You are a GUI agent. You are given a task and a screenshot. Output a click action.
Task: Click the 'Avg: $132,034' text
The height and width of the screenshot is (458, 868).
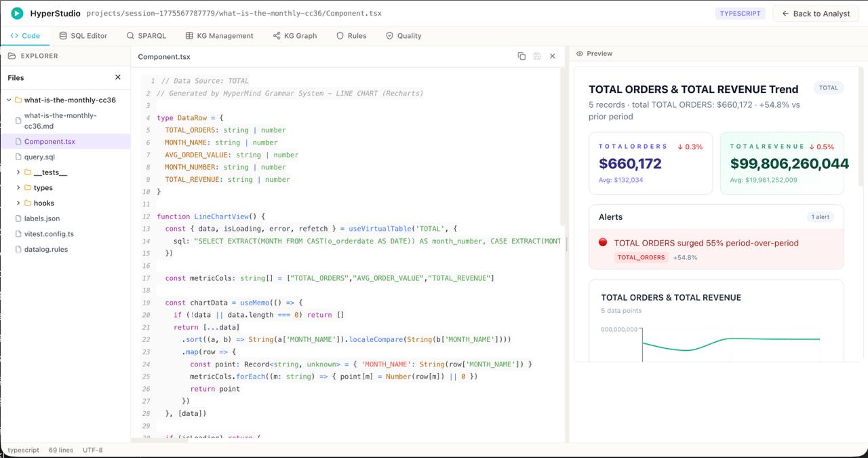[x=621, y=180]
